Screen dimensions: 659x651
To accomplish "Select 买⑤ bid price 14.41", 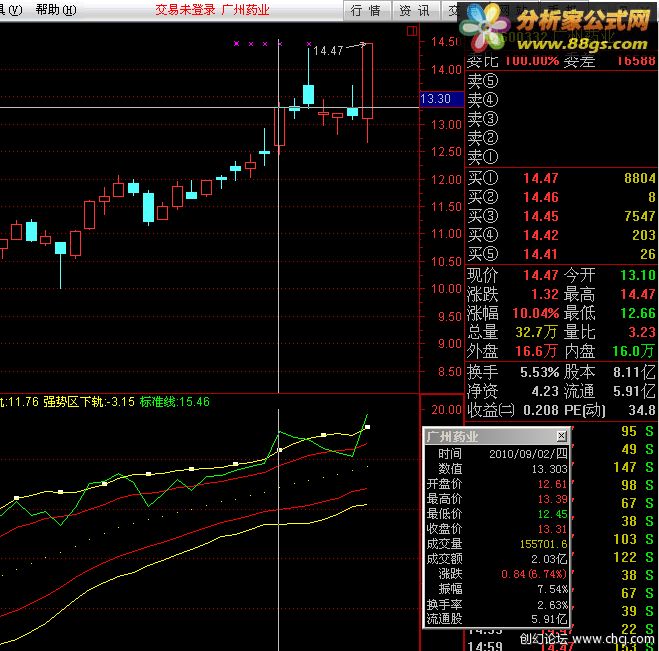I will click(540, 254).
